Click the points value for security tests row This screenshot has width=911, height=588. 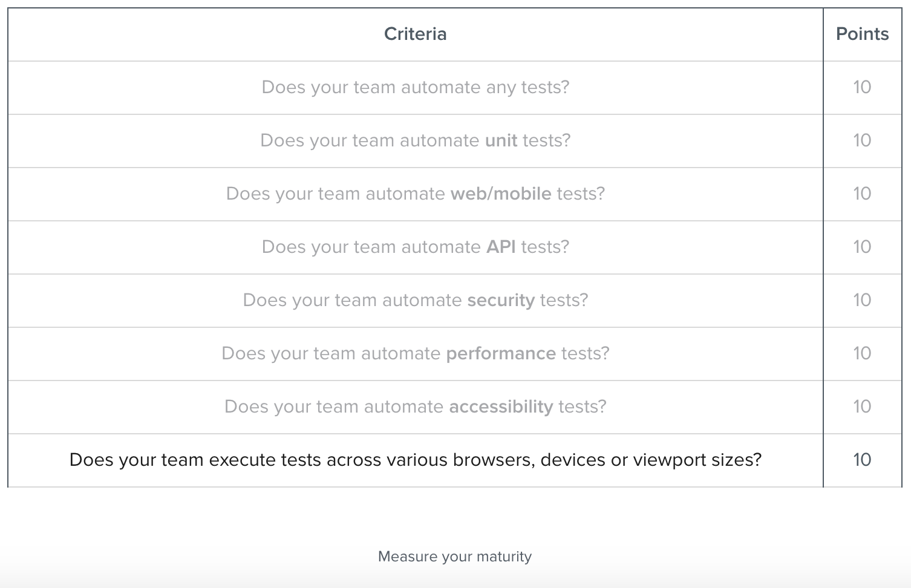(862, 300)
